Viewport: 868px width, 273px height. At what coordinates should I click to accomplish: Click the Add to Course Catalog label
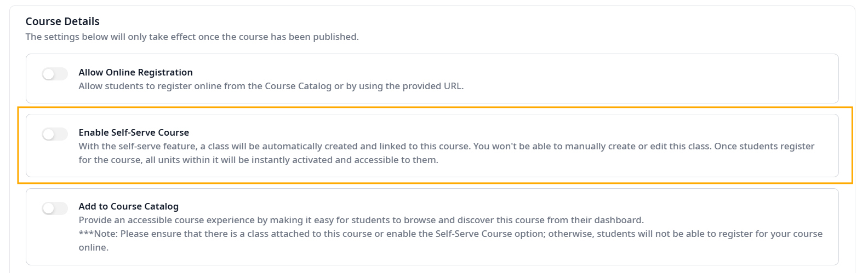[128, 206]
